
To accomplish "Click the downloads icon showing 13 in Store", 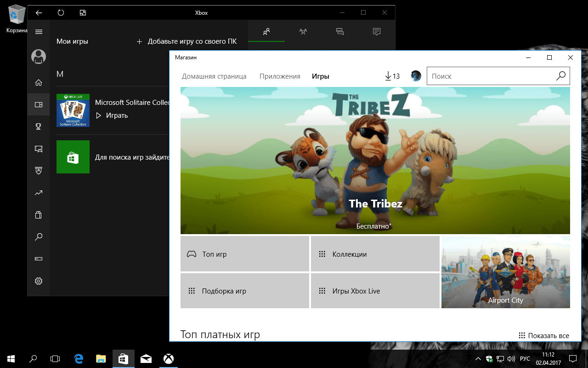I will (x=391, y=76).
